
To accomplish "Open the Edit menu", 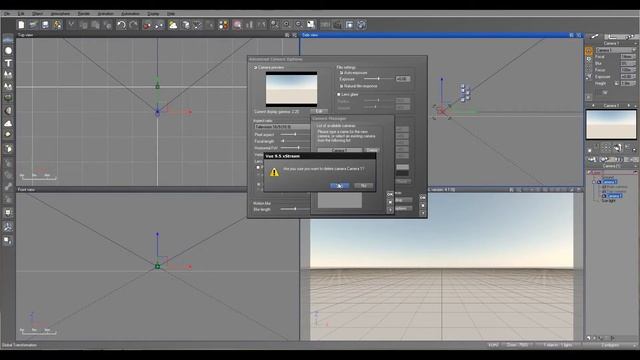I will click(21, 13).
